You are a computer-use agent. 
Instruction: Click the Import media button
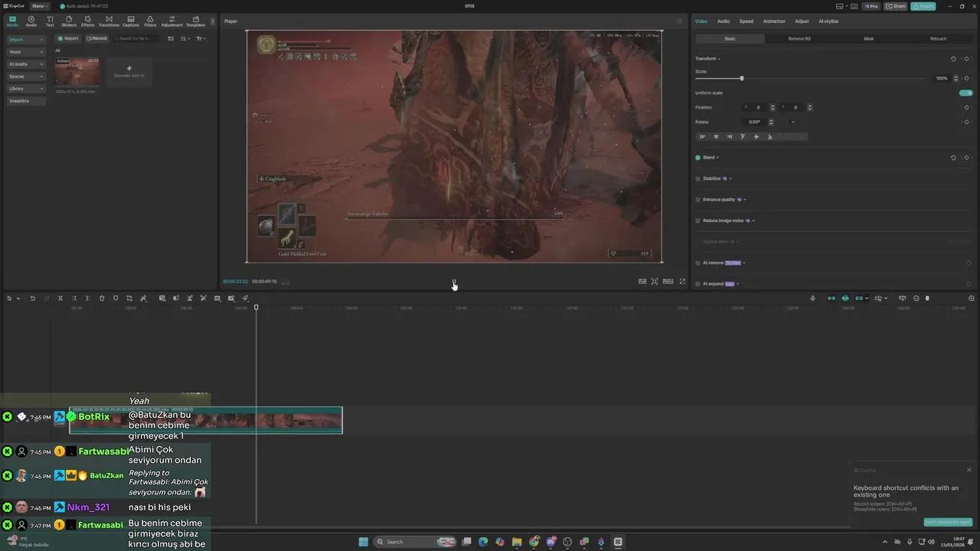click(x=68, y=38)
